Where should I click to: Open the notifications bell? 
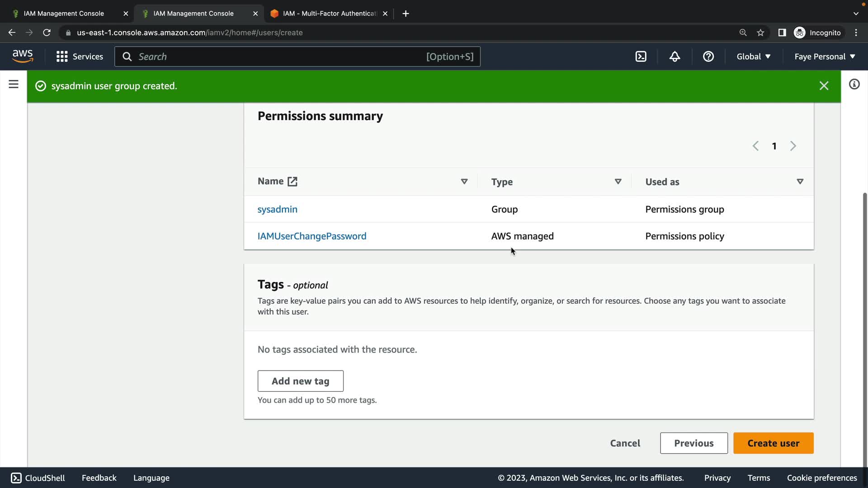click(x=675, y=56)
